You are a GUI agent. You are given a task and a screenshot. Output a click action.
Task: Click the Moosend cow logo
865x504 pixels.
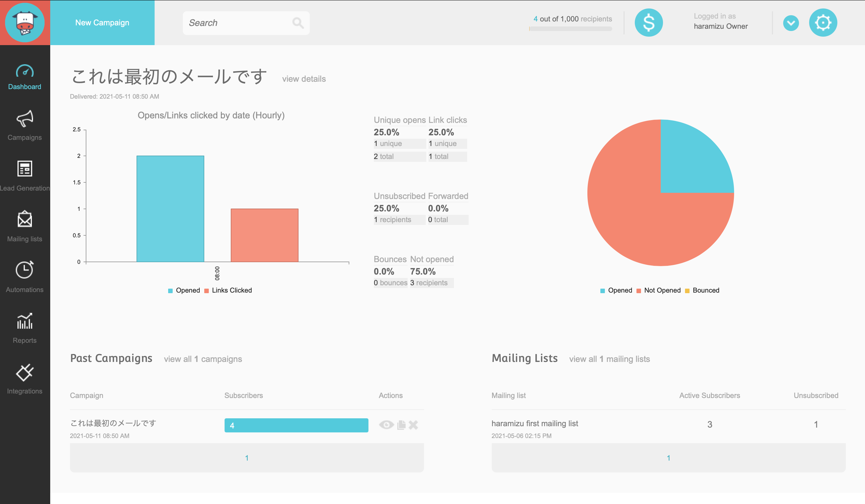pyautogui.click(x=25, y=23)
